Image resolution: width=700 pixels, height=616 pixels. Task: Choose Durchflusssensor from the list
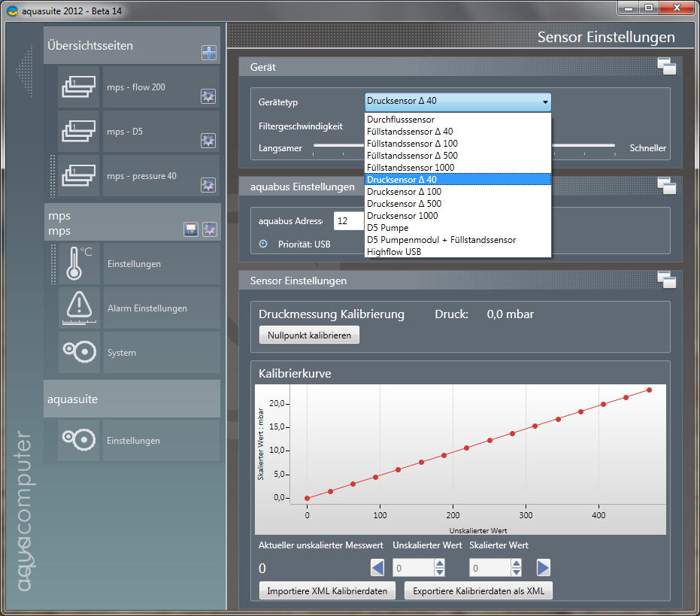[458, 120]
